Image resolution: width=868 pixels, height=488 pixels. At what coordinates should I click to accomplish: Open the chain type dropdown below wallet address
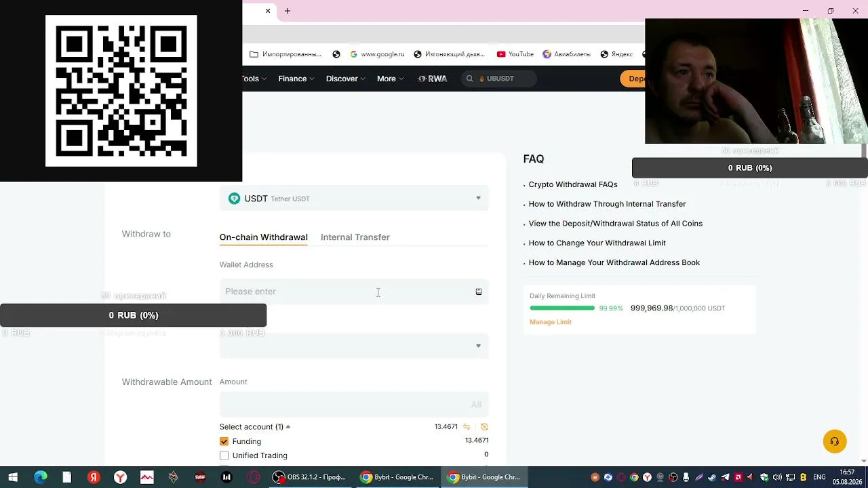click(x=354, y=346)
